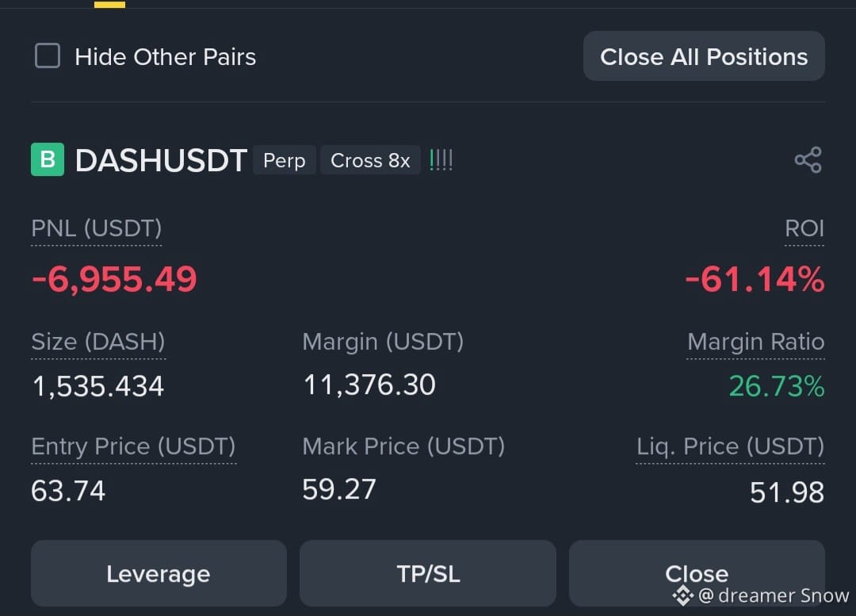Open the TP/SL settings button
Image resolution: width=856 pixels, height=616 pixels.
[x=428, y=573]
